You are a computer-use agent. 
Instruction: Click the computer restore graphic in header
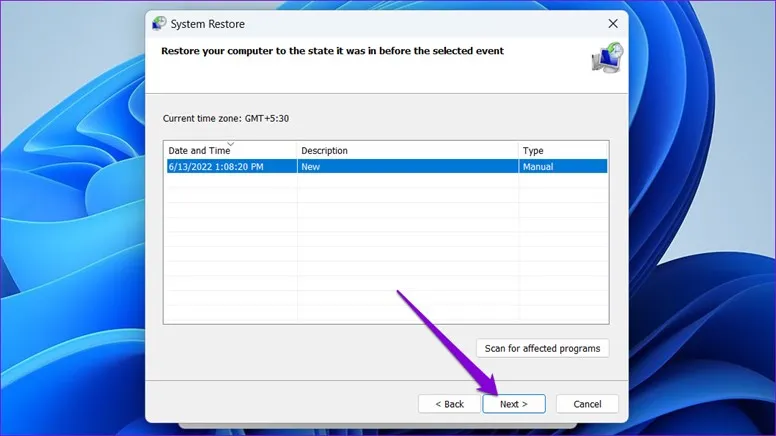[606, 58]
